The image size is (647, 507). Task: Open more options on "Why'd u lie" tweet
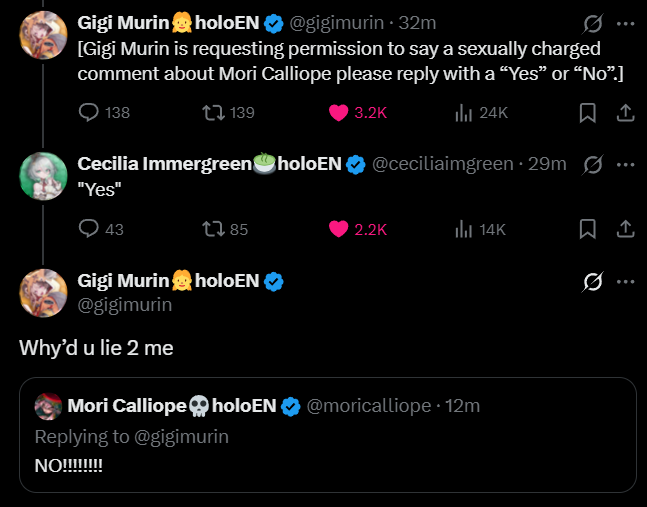(625, 282)
